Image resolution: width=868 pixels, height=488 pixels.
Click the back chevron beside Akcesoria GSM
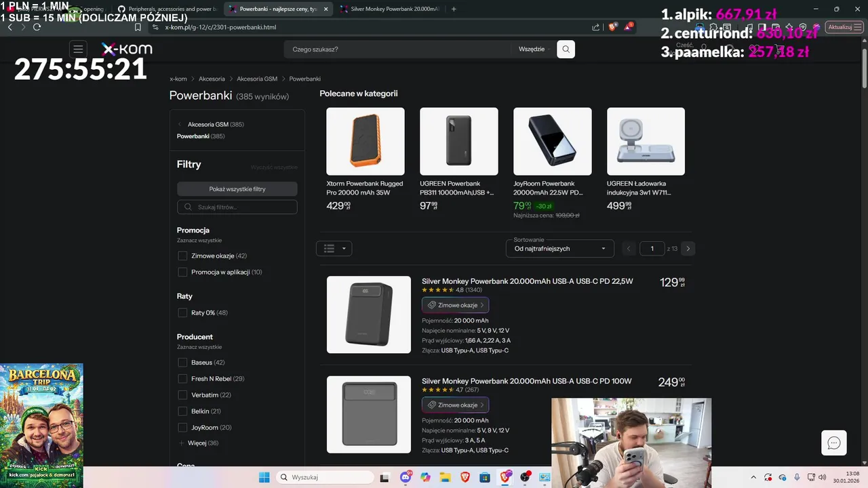click(x=180, y=125)
